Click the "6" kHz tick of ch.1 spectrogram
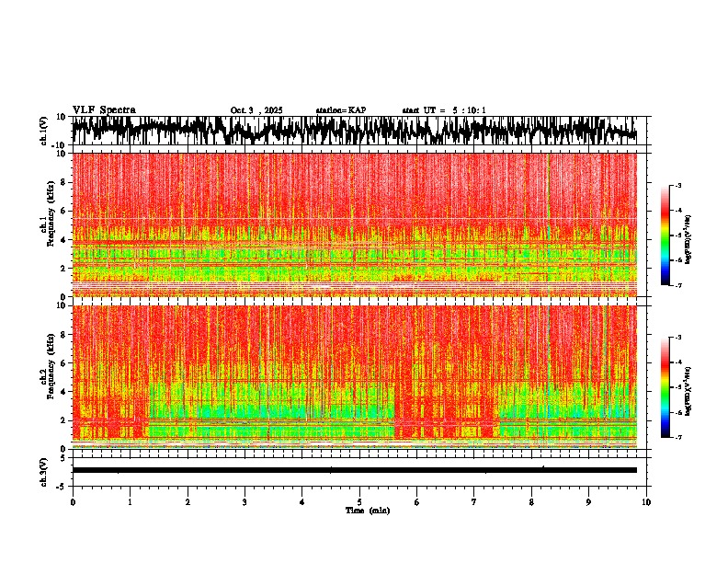The image size is (728, 563). pyautogui.click(x=64, y=211)
